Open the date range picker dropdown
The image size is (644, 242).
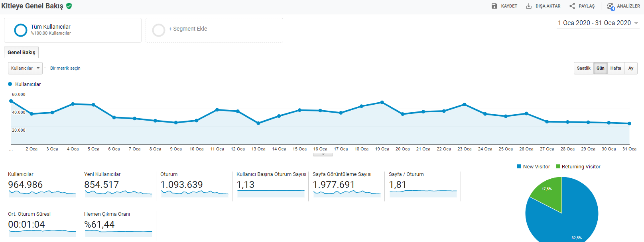click(598, 23)
